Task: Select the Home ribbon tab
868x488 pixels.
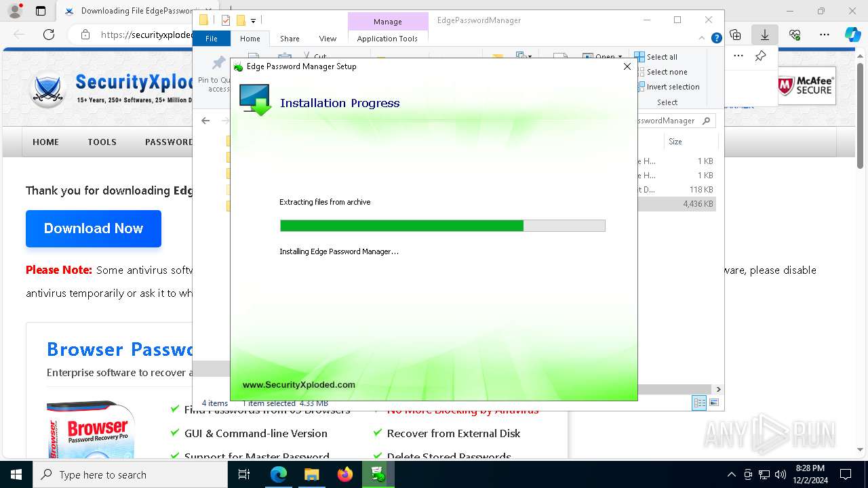Action: pos(250,39)
